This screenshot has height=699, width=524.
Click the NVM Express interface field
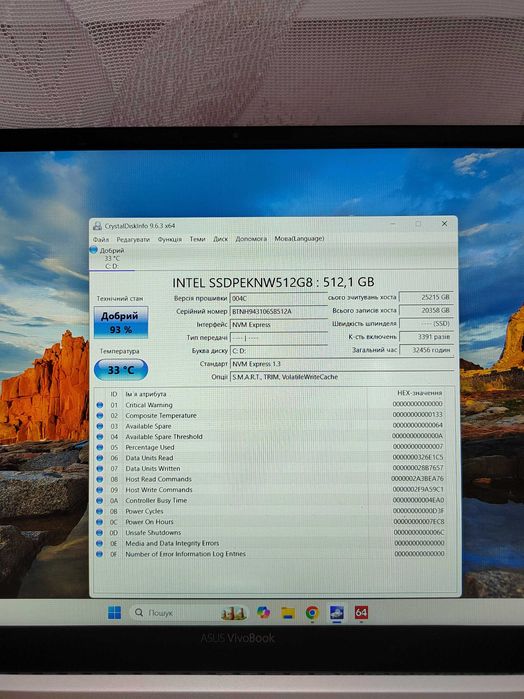pos(279,325)
